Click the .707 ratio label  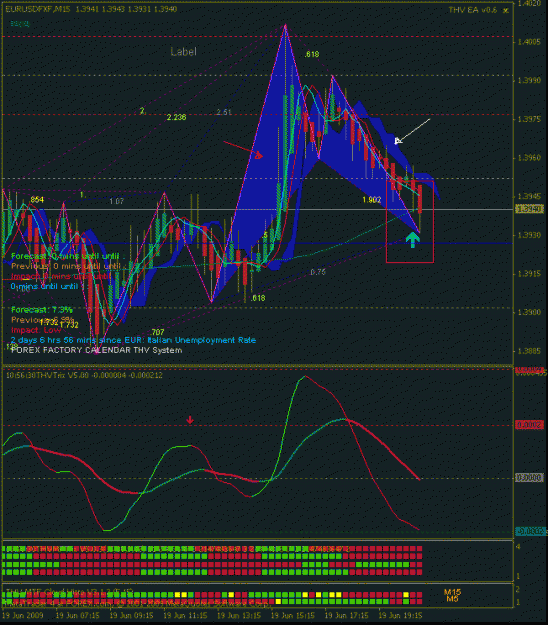click(157, 332)
